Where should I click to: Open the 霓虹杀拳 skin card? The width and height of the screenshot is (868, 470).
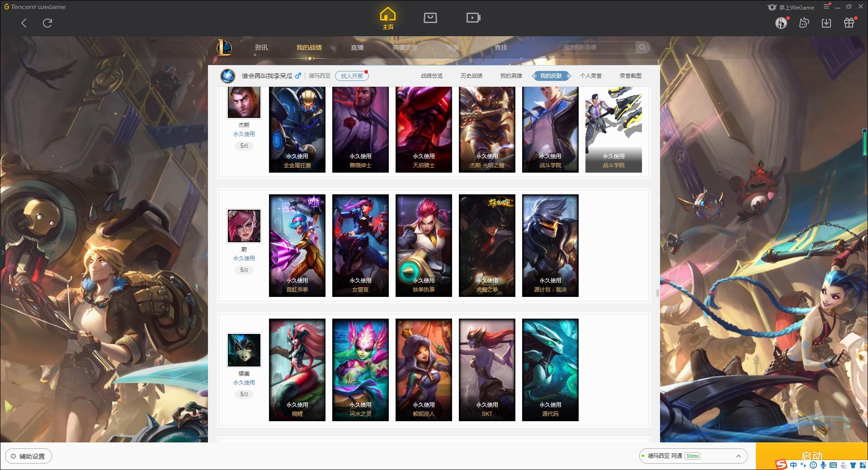297,245
